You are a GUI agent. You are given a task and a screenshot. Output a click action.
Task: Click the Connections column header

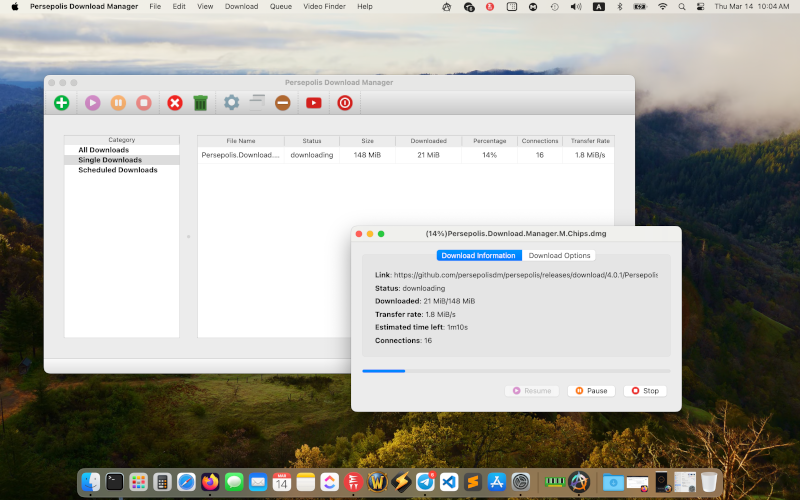click(540, 141)
